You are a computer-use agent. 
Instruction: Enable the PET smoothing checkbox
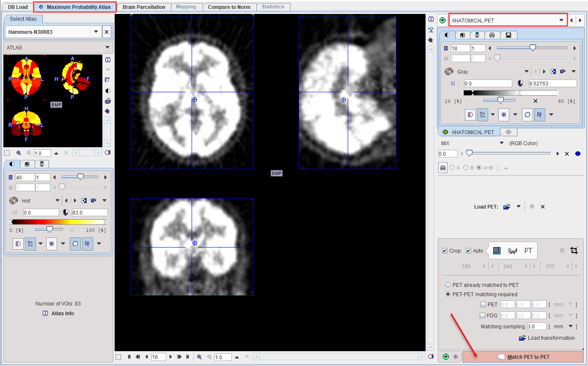[483, 304]
